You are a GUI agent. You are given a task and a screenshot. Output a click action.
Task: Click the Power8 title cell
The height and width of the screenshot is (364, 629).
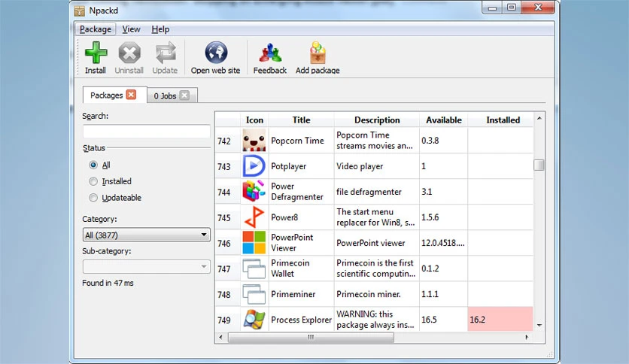click(x=301, y=217)
